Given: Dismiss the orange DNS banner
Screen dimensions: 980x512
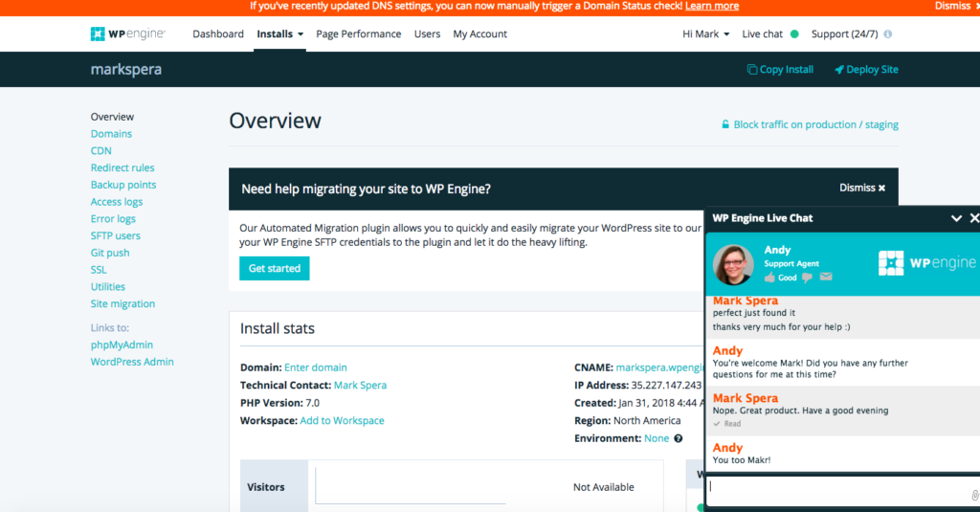Looking at the screenshot, I should coord(956,6).
